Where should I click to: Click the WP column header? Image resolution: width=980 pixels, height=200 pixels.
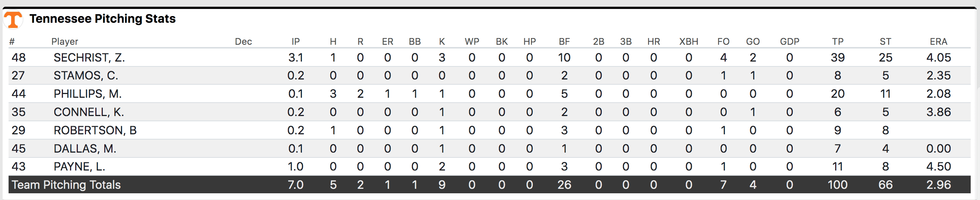tap(472, 41)
